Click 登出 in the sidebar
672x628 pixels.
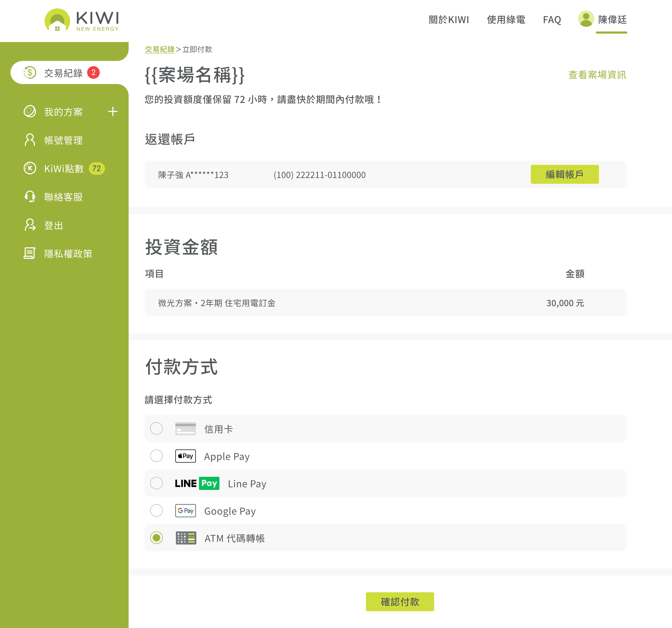click(53, 226)
